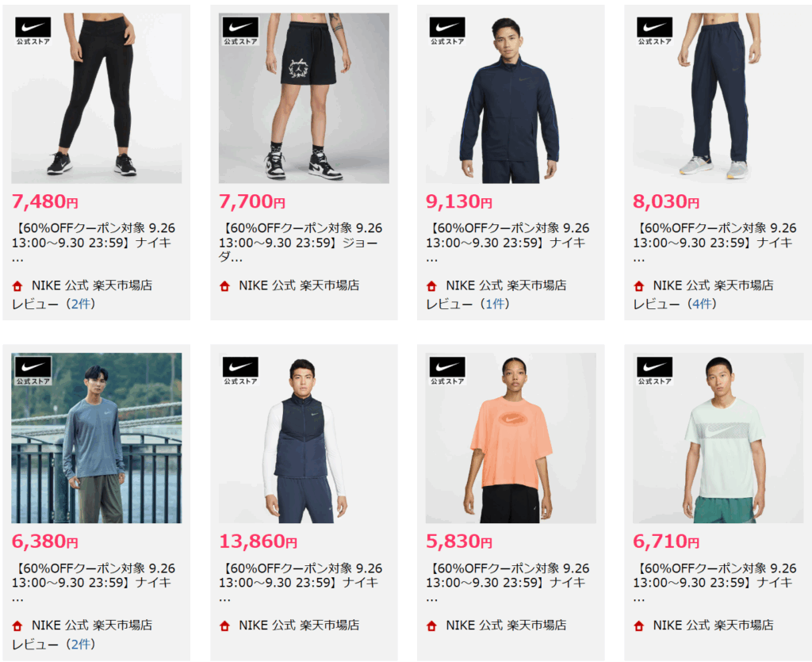Open the 2件 review link under 6,380円 item

click(x=81, y=645)
